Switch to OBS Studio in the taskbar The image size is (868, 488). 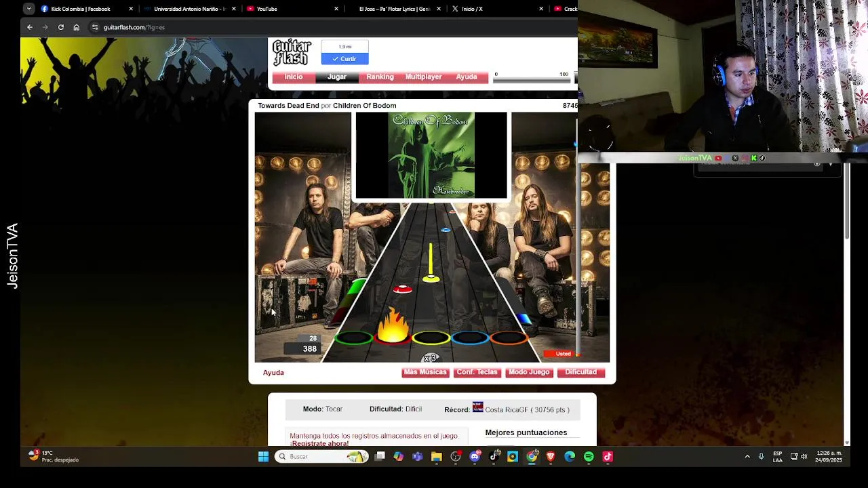point(456,457)
